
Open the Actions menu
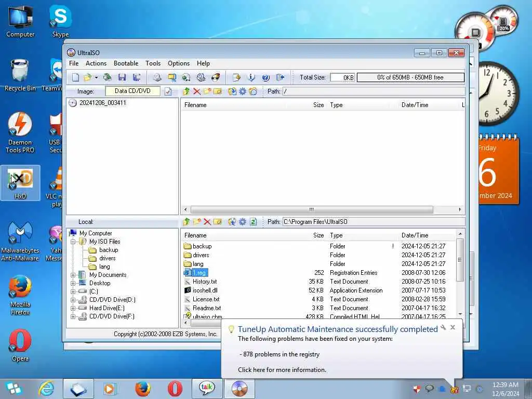coord(96,63)
